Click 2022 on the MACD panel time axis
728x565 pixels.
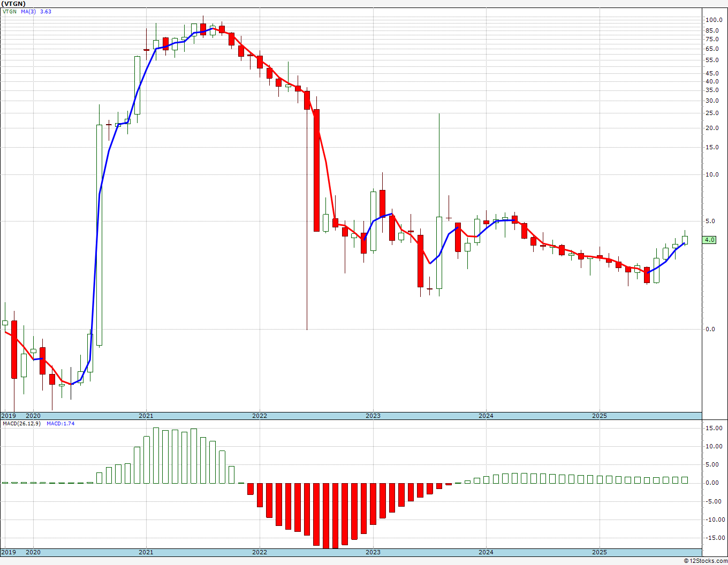[260, 552]
